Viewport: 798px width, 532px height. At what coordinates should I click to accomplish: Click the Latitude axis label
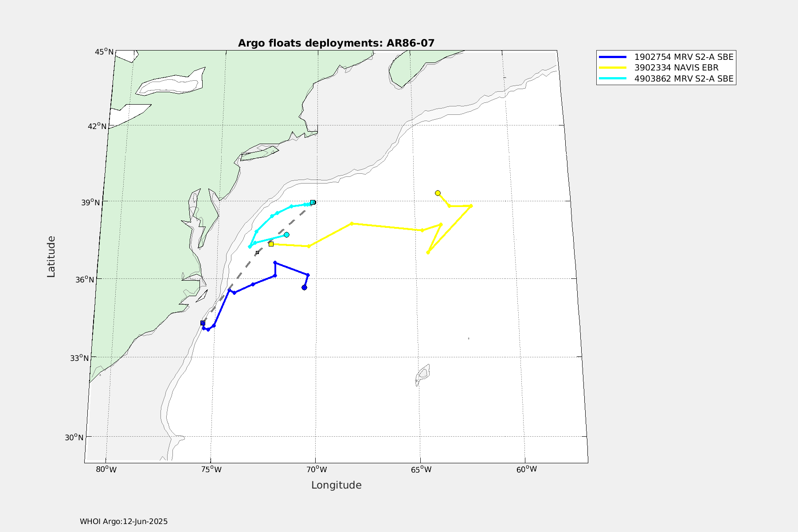[51, 257]
